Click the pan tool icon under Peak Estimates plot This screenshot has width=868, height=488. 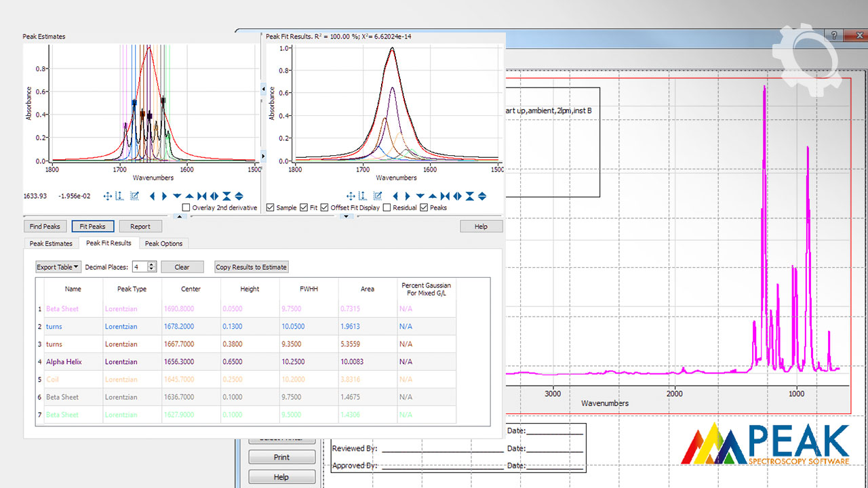[107, 197]
